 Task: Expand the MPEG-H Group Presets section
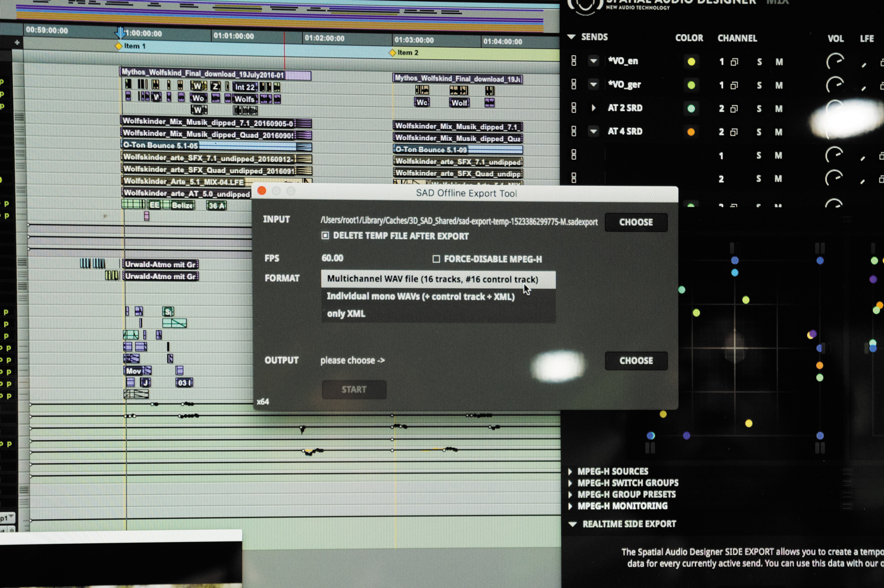pyautogui.click(x=570, y=495)
